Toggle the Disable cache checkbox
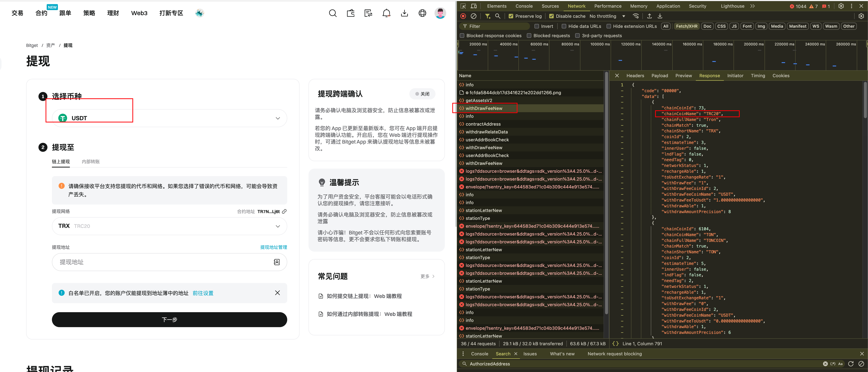This screenshot has width=868, height=372. point(551,16)
